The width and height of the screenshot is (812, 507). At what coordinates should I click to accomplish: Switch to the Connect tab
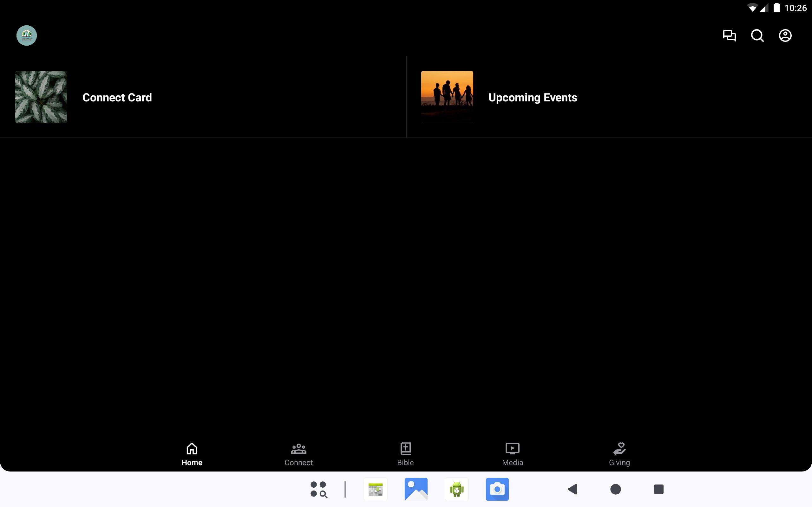(298, 454)
